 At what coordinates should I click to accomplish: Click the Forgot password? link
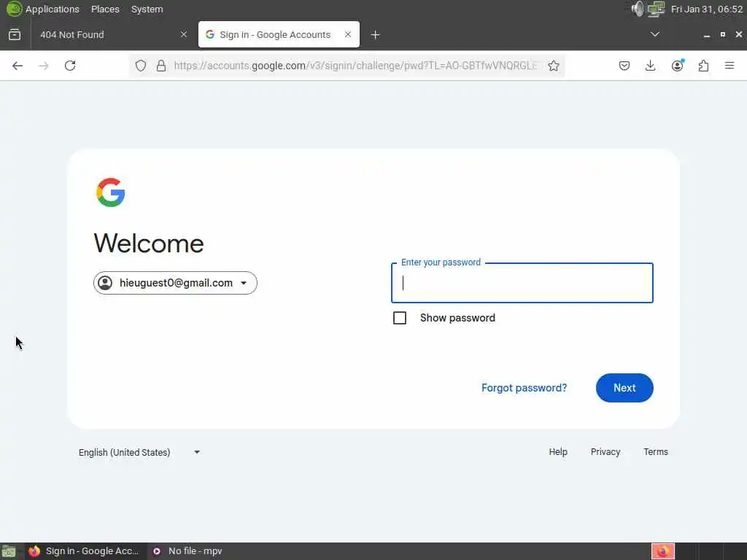(524, 388)
